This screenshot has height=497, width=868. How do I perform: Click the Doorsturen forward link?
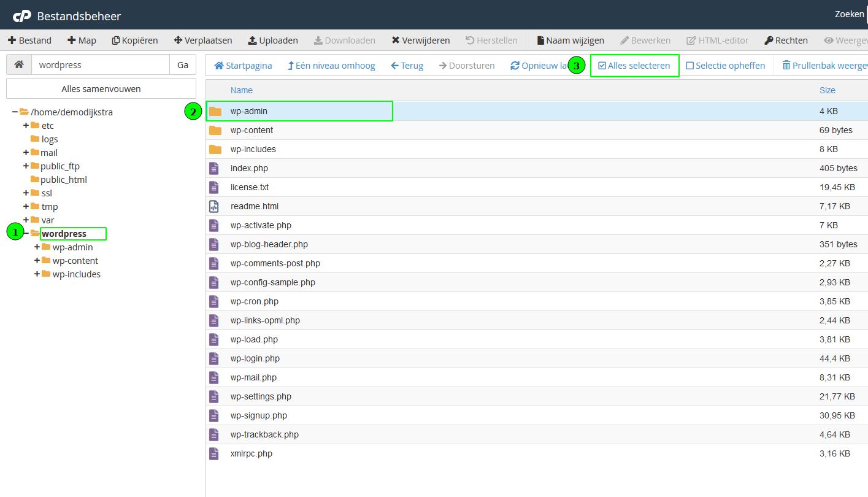point(467,66)
